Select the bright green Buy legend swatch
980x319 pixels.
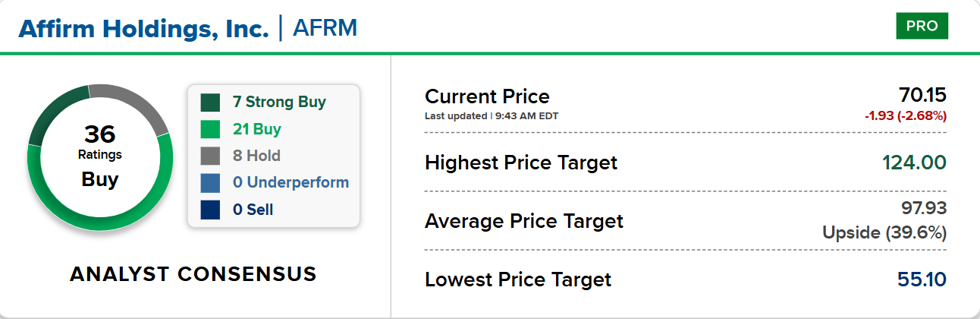click(210, 129)
